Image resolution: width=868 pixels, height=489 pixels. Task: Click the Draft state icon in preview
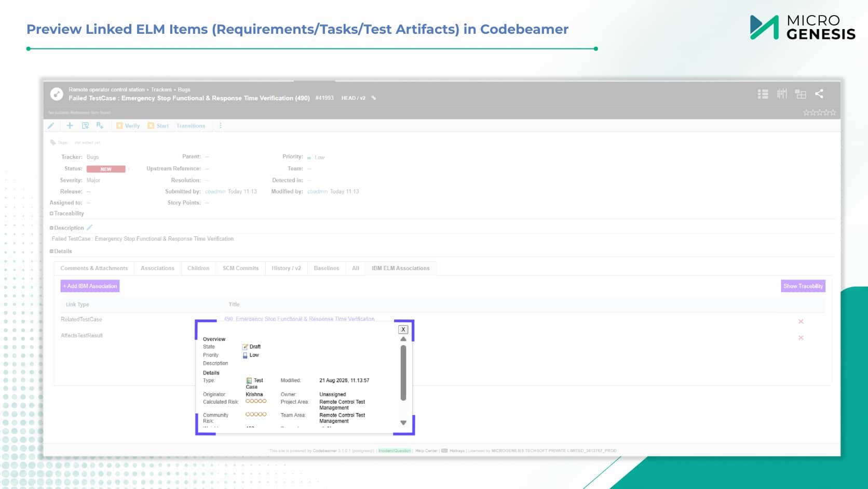tap(245, 347)
